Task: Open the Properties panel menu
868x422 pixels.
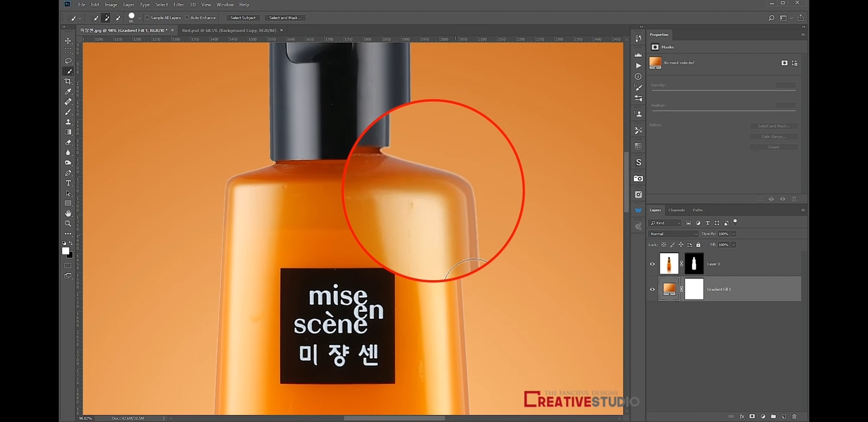Action: tap(803, 35)
